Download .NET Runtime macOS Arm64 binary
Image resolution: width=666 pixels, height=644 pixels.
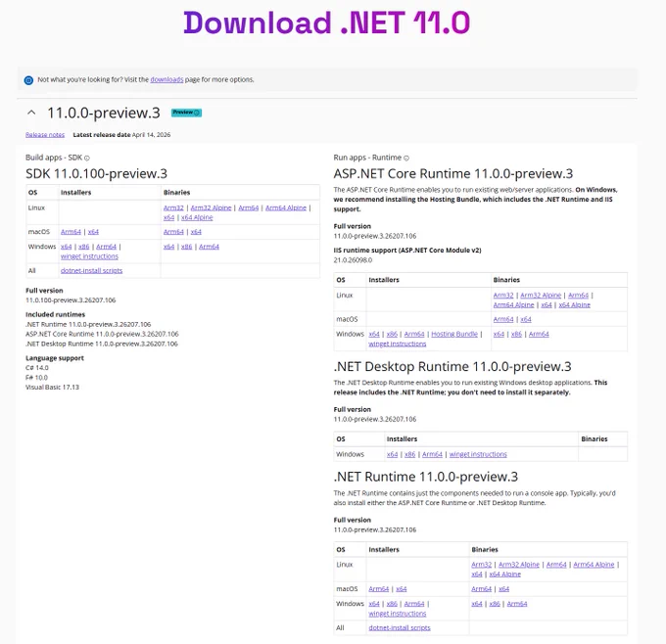(482, 589)
